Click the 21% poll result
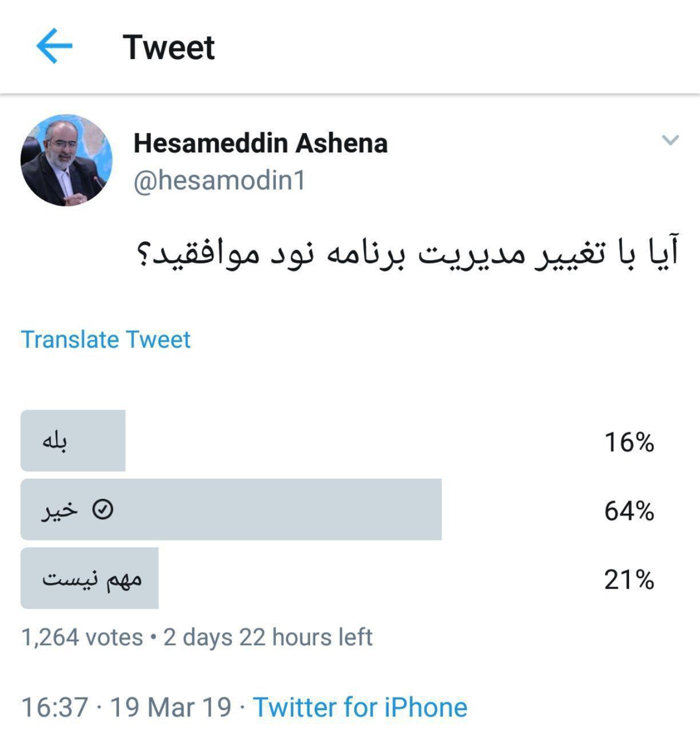The height and width of the screenshot is (733, 700). [629, 580]
